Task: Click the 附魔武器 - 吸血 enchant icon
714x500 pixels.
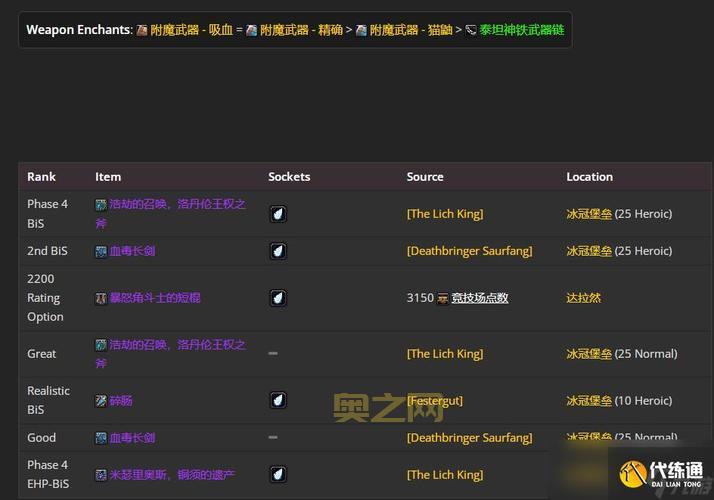Action: pyautogui.click(x=142, y=30)
